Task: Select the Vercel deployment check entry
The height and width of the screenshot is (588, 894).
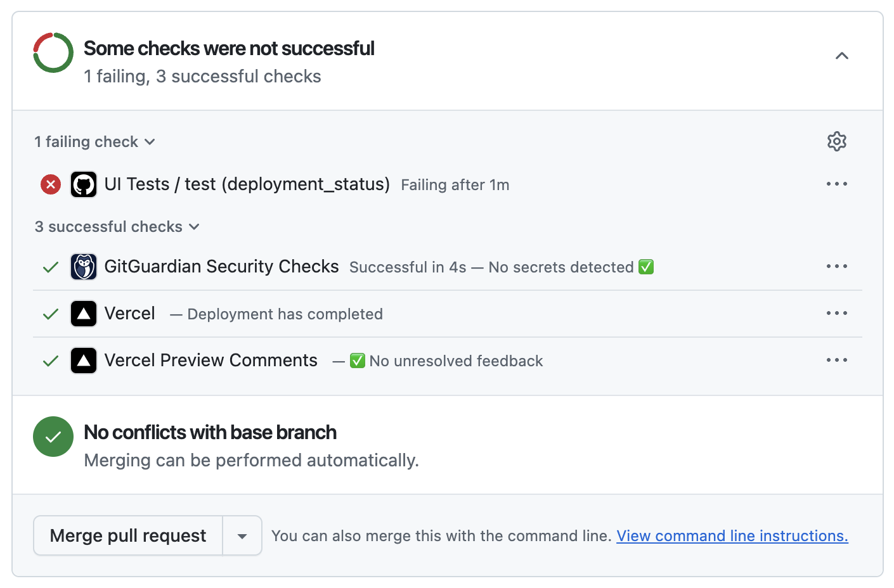Action: point(129,313)
